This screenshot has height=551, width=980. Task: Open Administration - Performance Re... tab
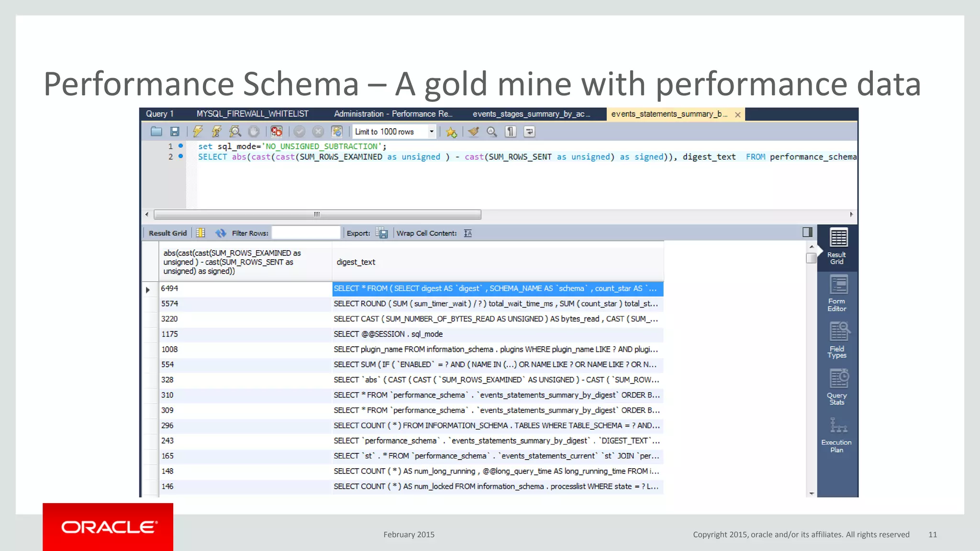click(x=393, y=114)
